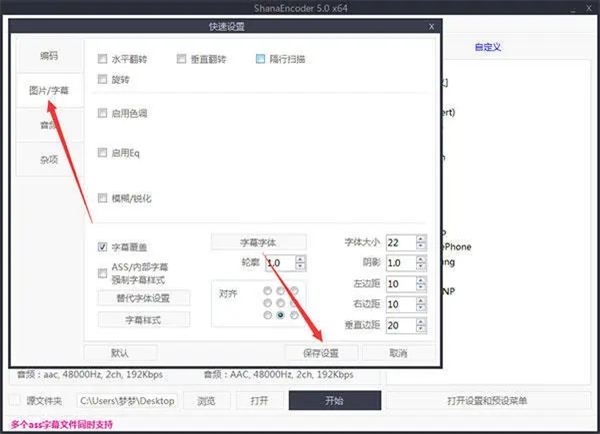Uncheck the 字幕覆盖 checkbox
The height and width of the screenshot is (434, 600).
click(x=103, y=246)
